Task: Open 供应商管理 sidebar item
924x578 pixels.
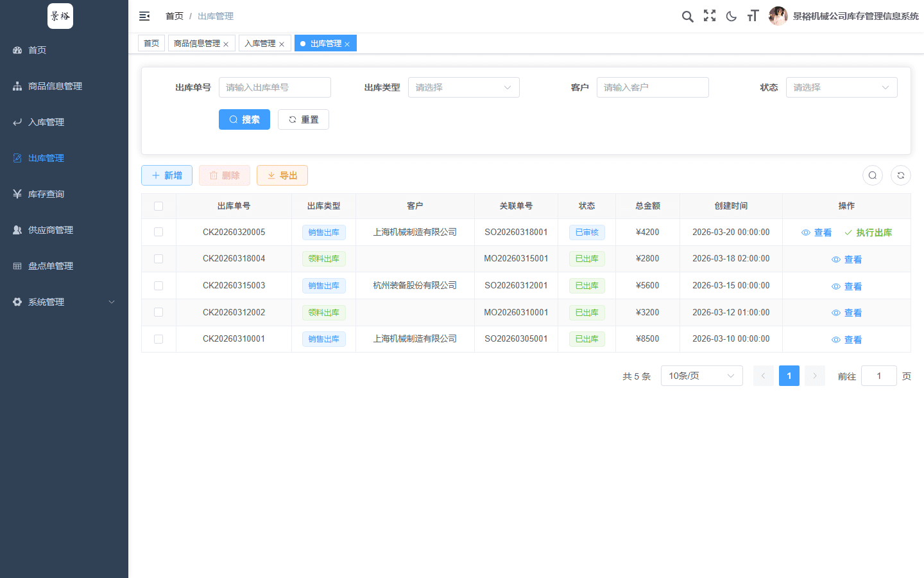Action: (x=64, y=230)
